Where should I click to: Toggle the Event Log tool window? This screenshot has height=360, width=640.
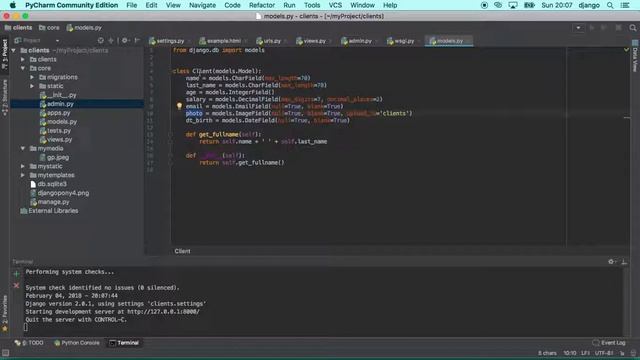click(609, 343)
